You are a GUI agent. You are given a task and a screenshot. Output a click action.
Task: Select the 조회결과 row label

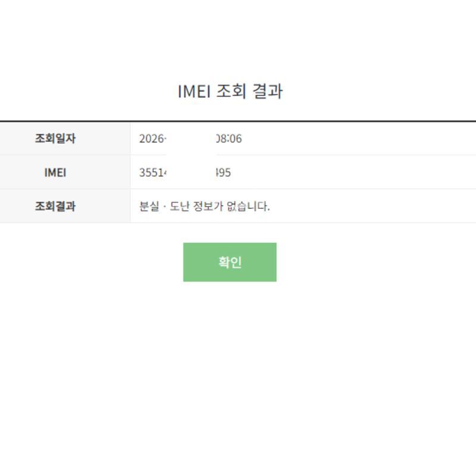pos(55,206)
